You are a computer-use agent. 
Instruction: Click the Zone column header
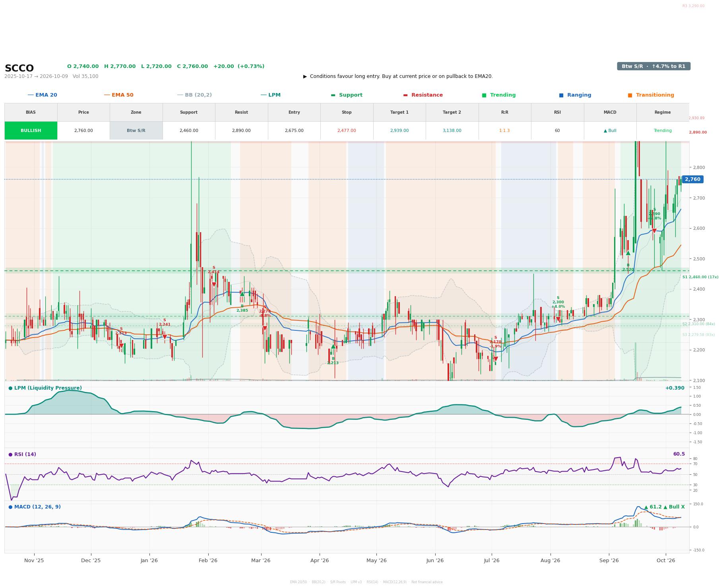tap(136, 113)
